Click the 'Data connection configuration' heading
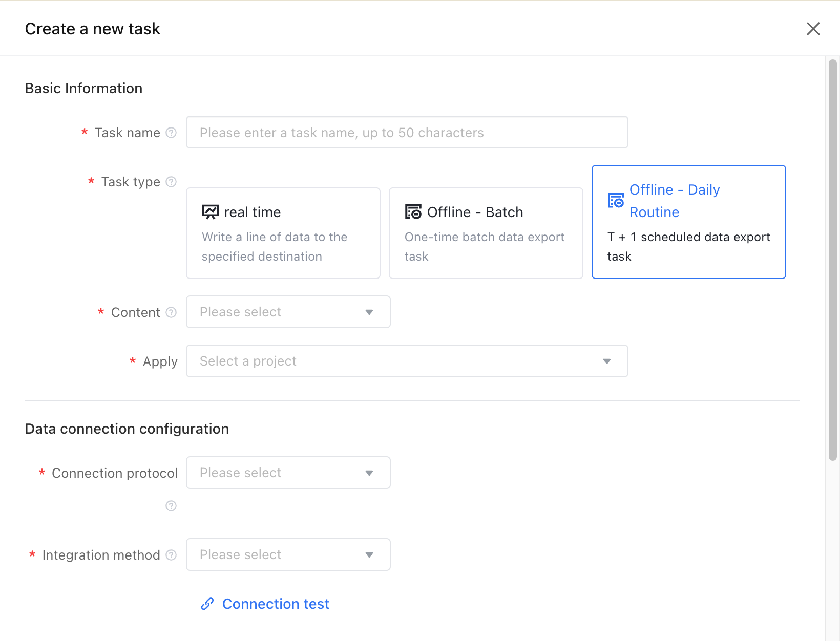The height and width of the screenshot is (641, 840). pos(127,429)
